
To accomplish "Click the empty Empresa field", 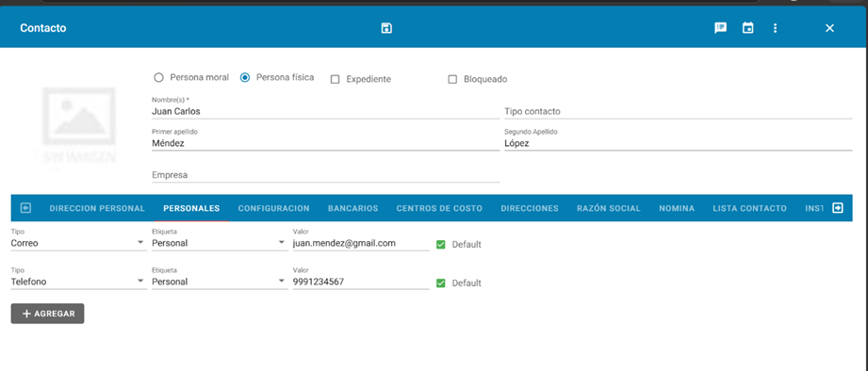I will pos(325,175).
